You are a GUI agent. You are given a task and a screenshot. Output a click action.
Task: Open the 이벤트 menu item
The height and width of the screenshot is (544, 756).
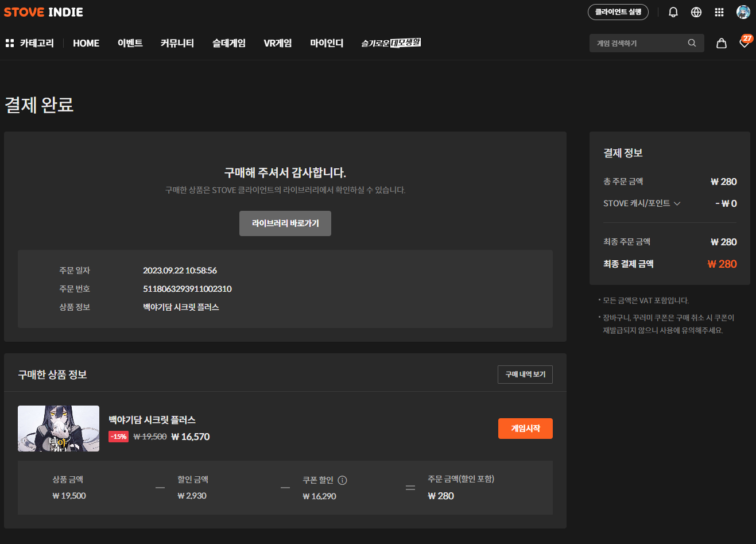[x=130, y=43]
